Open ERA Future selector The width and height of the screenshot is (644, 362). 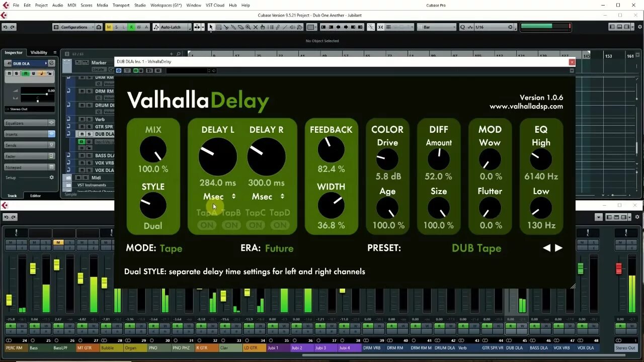(x=279, y=248)
